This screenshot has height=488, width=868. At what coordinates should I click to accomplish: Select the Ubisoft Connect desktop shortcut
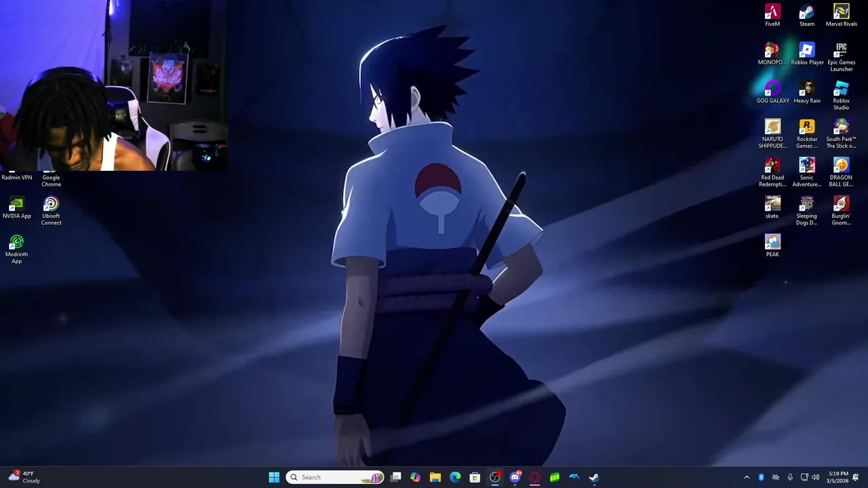click(x=51, y=211)
